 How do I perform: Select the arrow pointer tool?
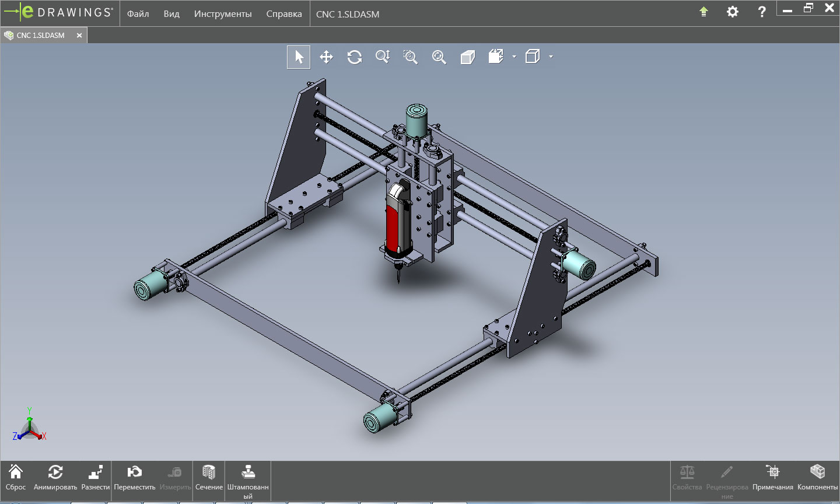pos(299,57)
